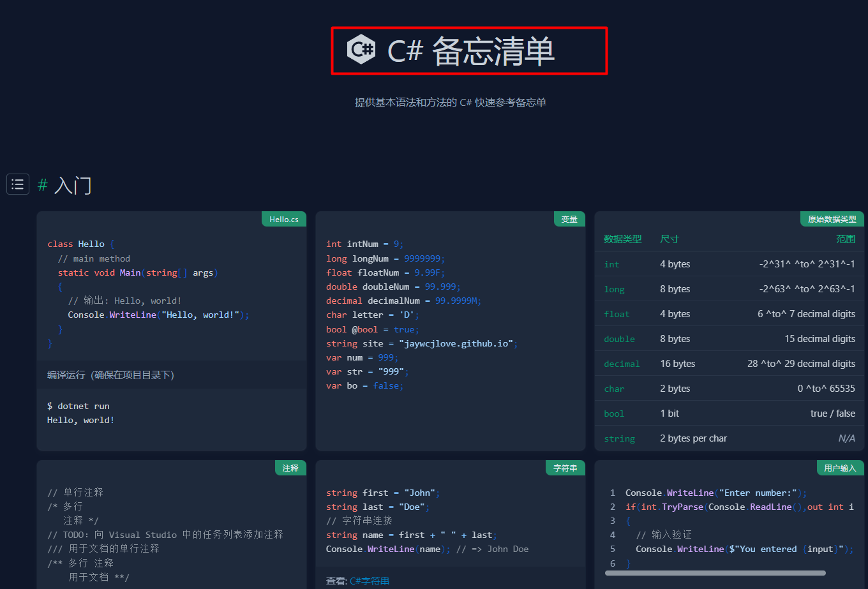The width and height of the screenshot is (868, 589).
Task: Click the static void Main code line
Action: point(138,272)
